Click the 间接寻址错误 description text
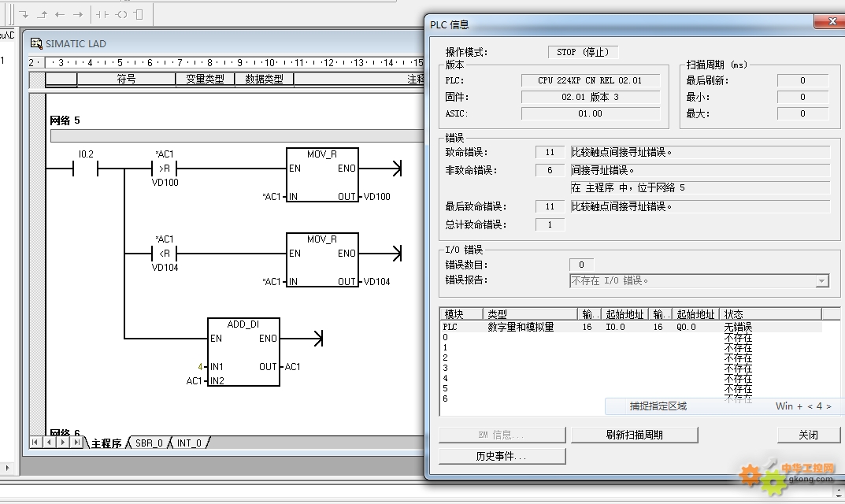Image resolution: width=845 pixels, height=504 pixels. coord(602,170)
